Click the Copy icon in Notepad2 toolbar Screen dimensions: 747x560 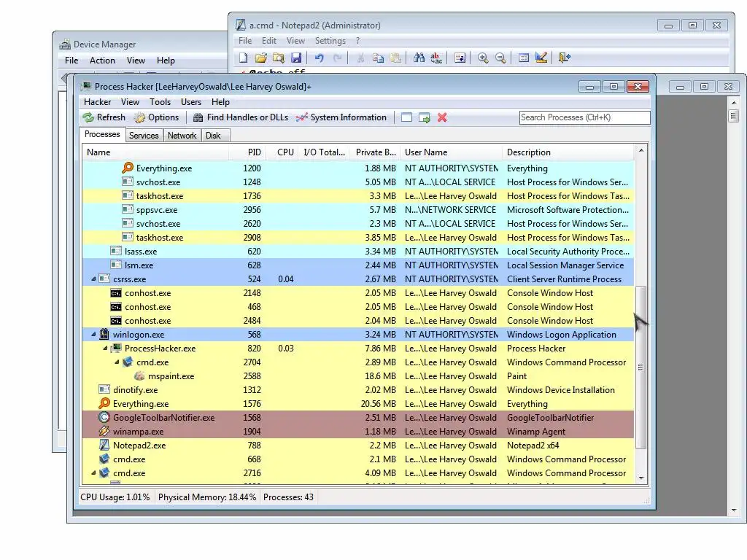click(379, 58)
